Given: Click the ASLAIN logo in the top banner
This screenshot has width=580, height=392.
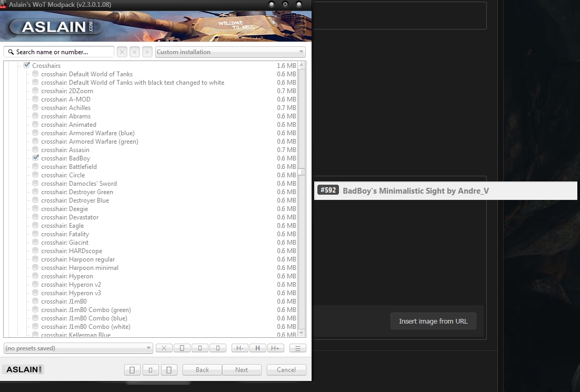Looking at the screenshot, I should point(57,27).
